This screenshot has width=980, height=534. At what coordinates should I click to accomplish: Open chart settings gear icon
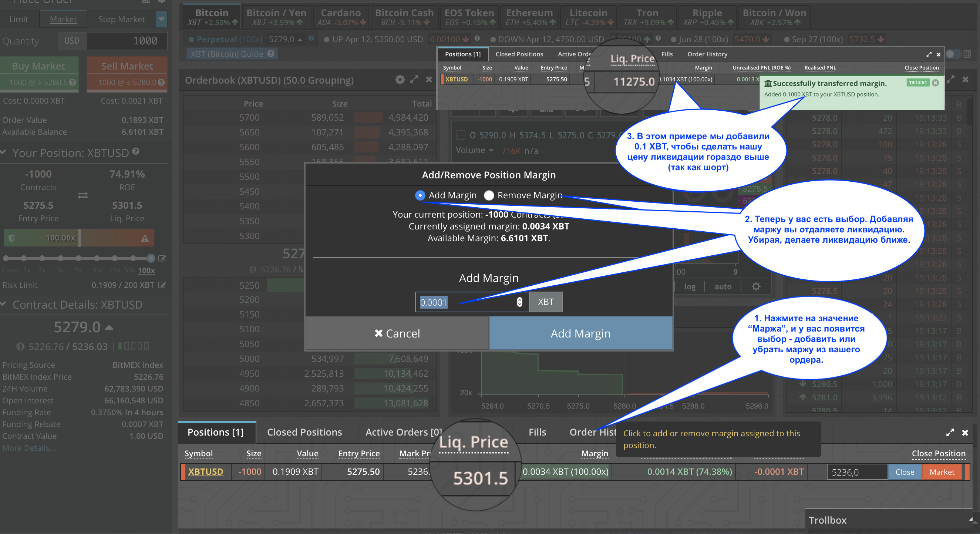coord(756,286)
